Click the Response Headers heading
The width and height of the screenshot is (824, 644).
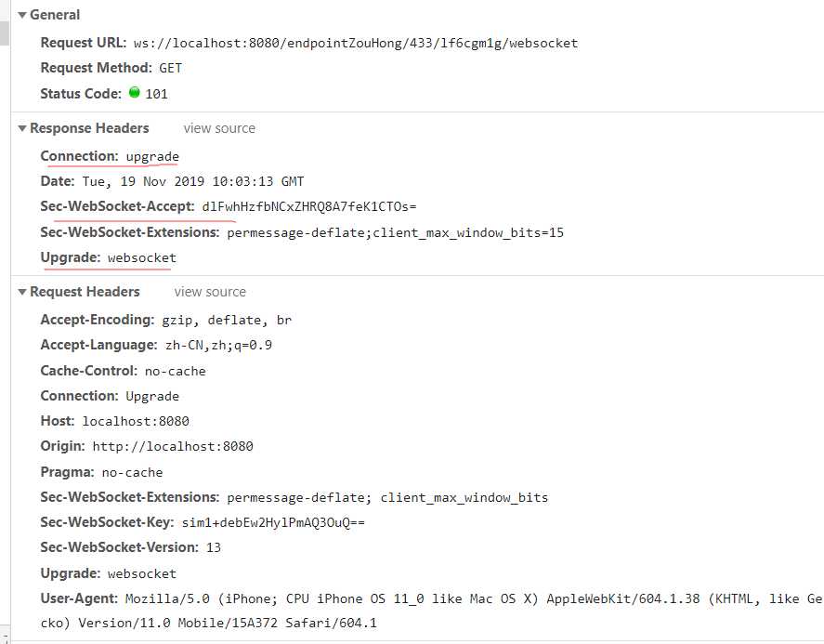click(x=89, y=128)
